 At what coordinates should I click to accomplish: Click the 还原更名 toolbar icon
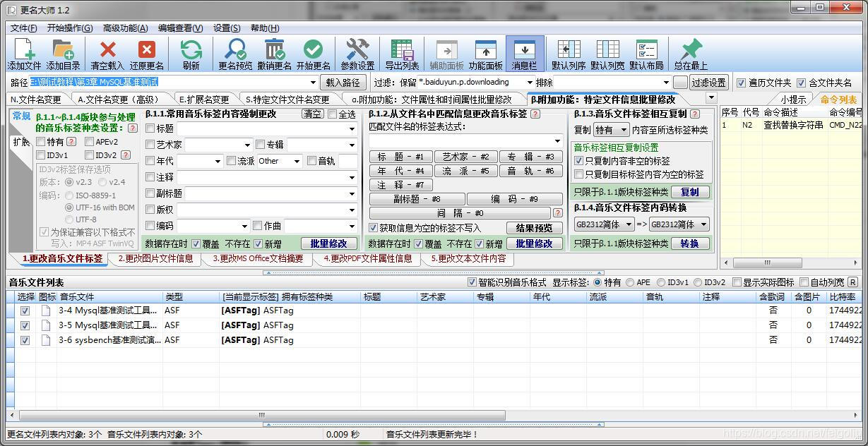point(147,54)
